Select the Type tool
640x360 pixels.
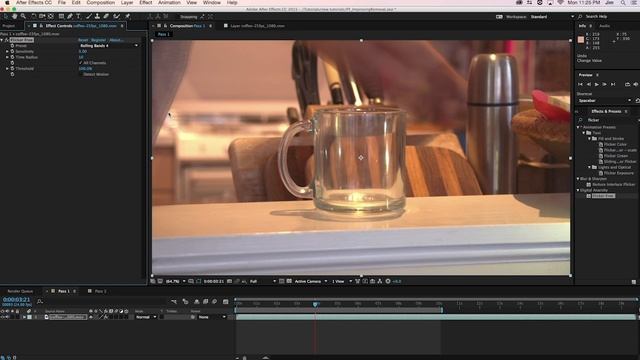tap(78, 16)
